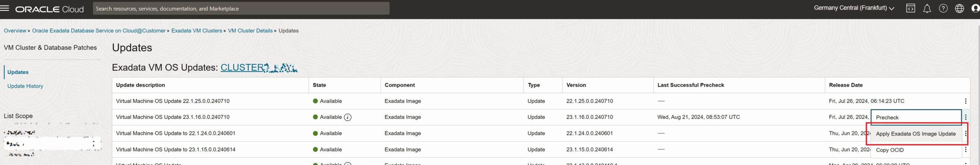Click info icon beside 23.1.16.0.0.240710 Available state
Image resolution: width=980 pixels, height=165 pixels.
pos(348,117)
